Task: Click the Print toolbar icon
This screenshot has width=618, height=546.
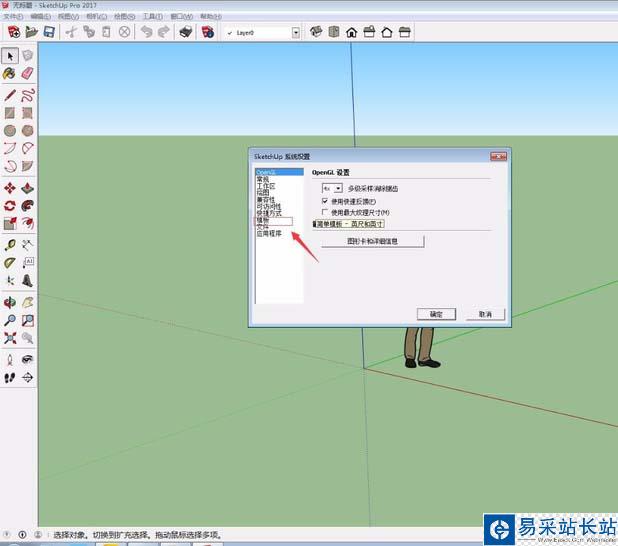Action: (x=186, y=32)
